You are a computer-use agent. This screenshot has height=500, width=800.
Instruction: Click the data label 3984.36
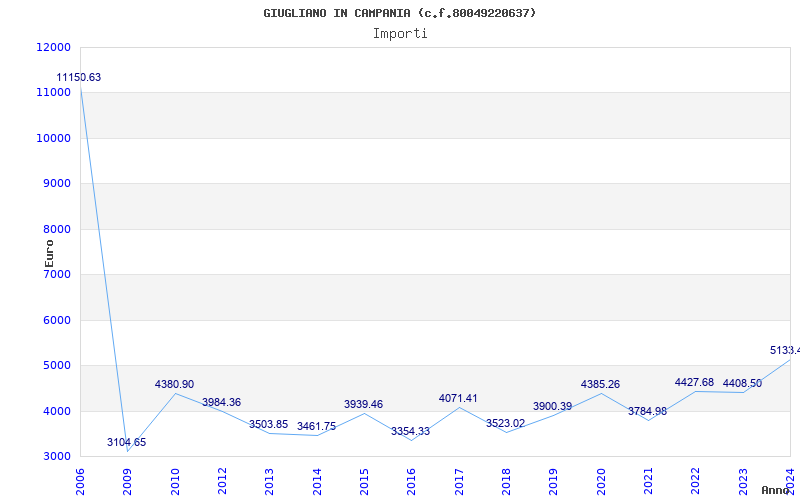click(x=221, y=402)
